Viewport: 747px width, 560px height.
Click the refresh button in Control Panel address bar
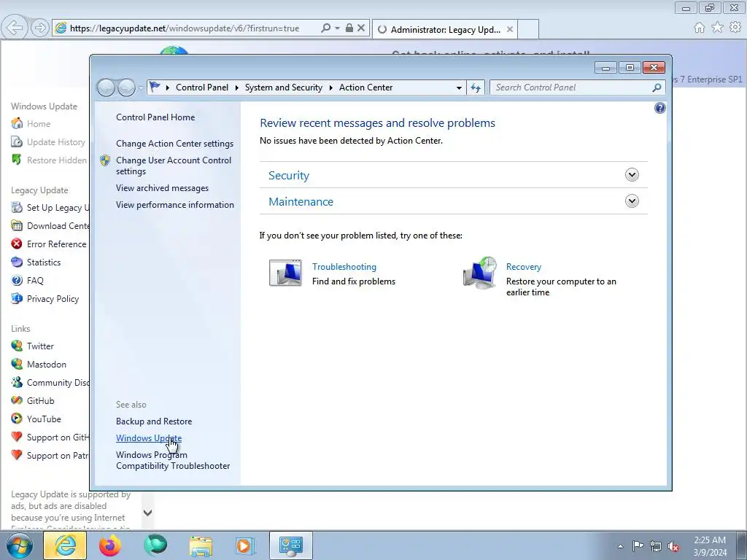476,87
